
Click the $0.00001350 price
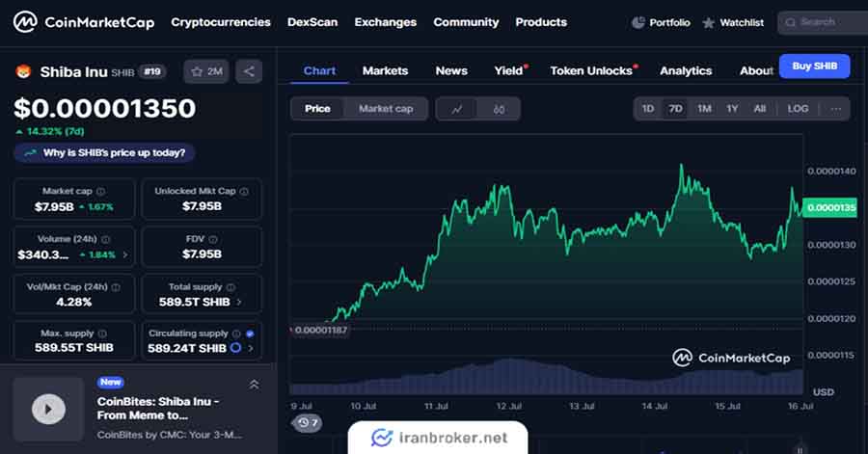[x=105, y=108]
